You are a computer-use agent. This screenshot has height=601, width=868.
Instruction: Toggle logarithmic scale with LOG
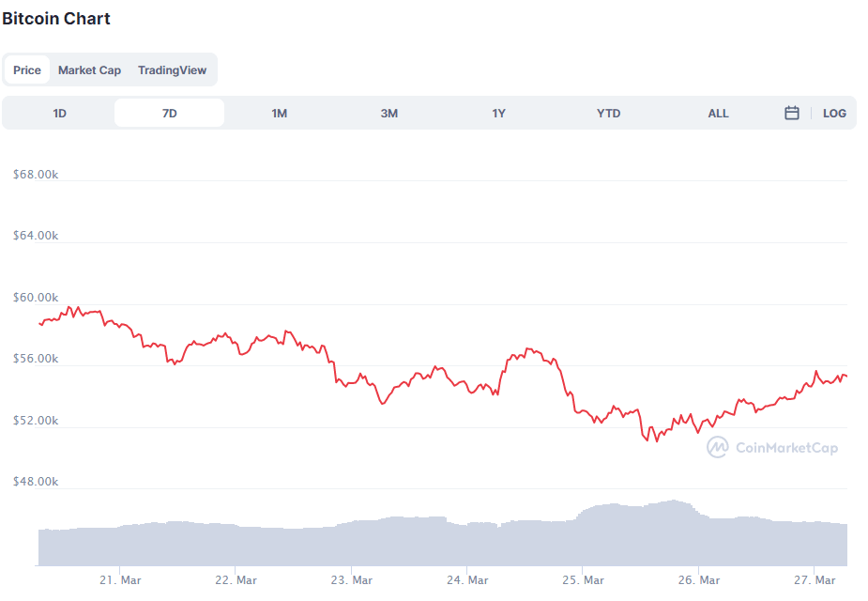[x=834, y=113]
